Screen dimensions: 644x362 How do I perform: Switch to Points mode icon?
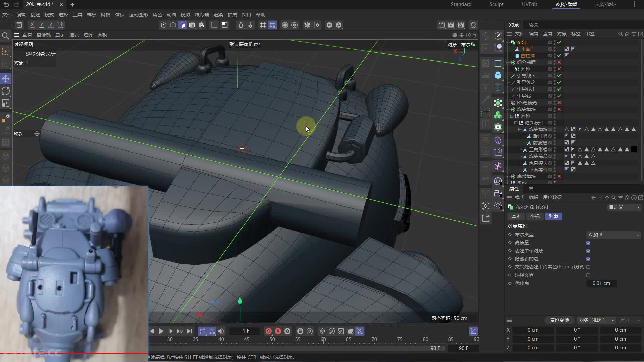tap(164, 25)
